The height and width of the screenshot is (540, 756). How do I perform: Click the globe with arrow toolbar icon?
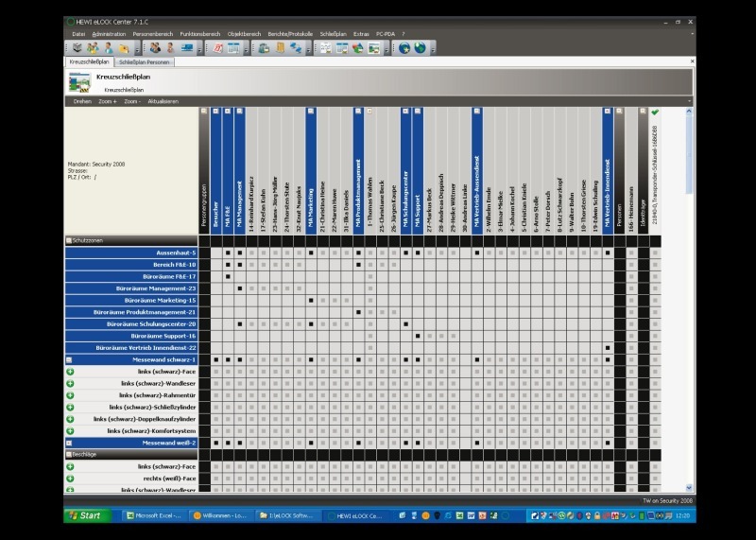[x=420, y=48]
